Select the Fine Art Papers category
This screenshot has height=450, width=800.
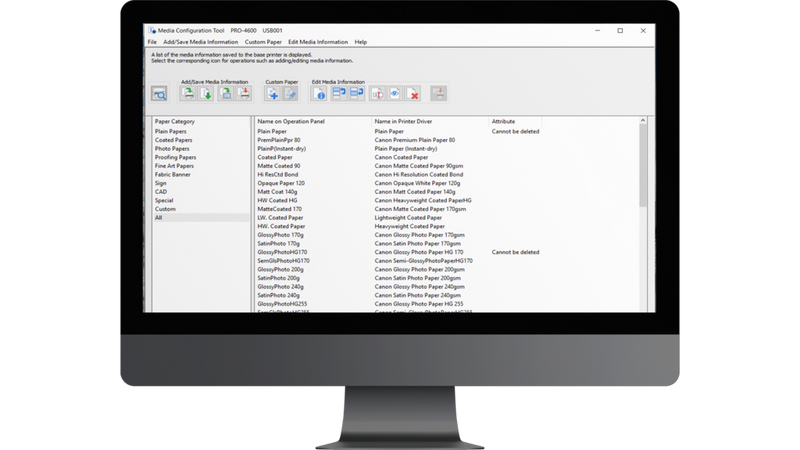pos(174,166)
